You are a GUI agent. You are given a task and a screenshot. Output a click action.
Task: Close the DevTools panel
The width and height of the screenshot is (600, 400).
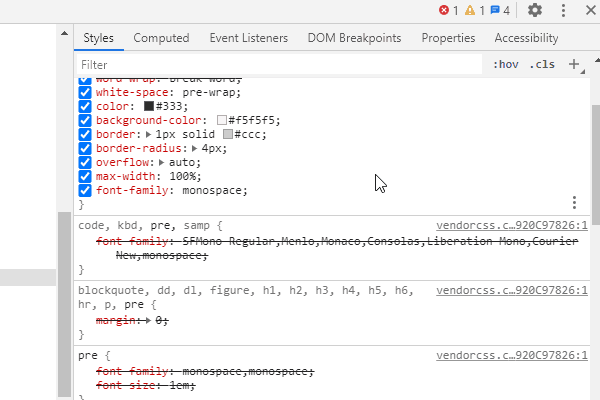coord(591,10)
